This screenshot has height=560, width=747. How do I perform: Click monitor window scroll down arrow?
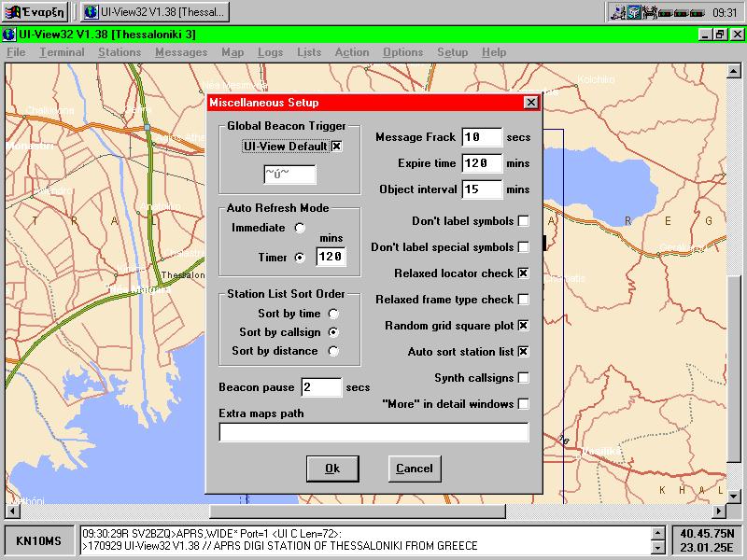coord(657,548)
